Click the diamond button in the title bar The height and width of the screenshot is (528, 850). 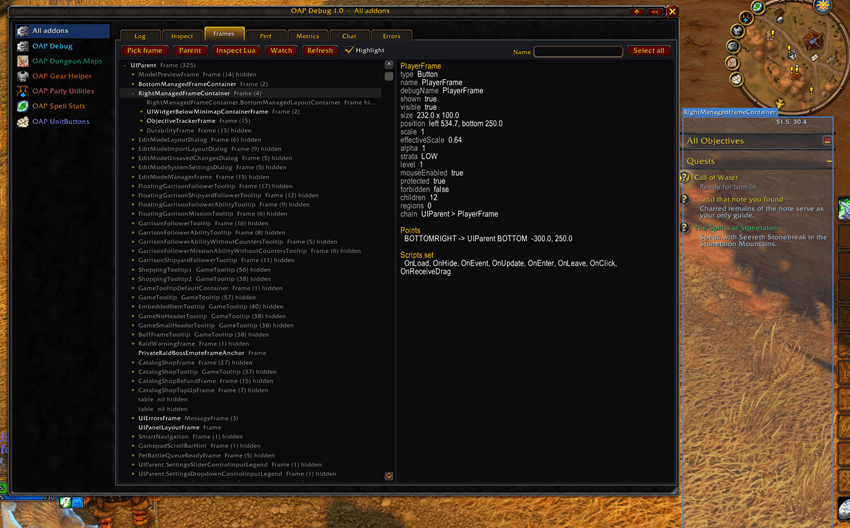pos(636,11)
